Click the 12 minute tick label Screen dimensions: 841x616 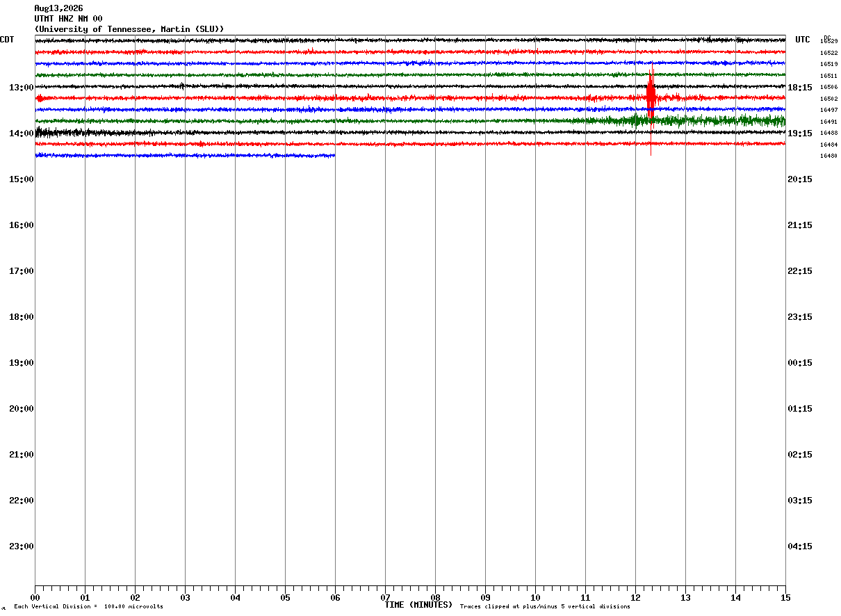[635, 597]
